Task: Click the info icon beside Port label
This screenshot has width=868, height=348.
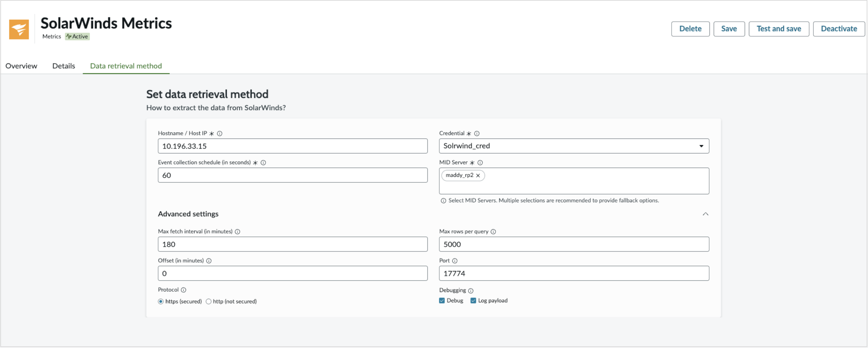Action: [x=455, y=261]
